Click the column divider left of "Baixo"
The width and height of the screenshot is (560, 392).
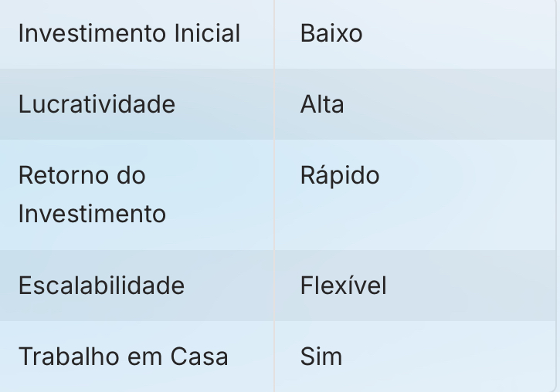(x=274, y=34)
